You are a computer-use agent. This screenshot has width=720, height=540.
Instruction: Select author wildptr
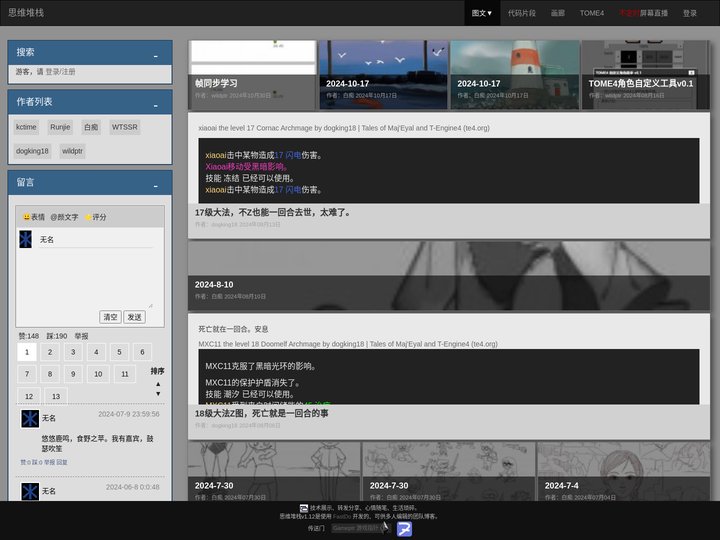72,151
